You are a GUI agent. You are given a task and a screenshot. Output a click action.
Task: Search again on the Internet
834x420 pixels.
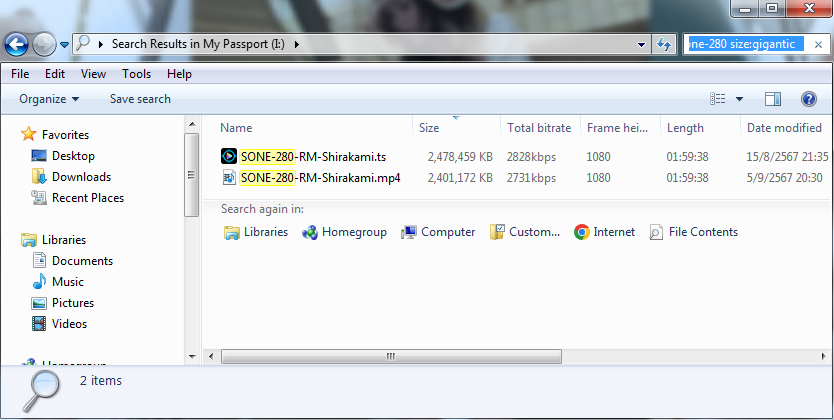pyautogui.click(x=604, y=232)
